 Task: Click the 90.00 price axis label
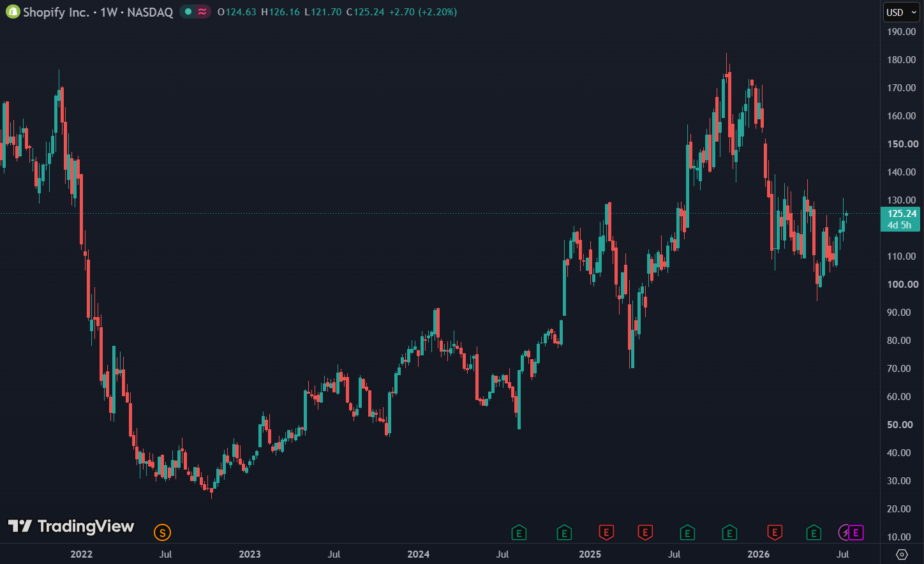coord(899,312)
